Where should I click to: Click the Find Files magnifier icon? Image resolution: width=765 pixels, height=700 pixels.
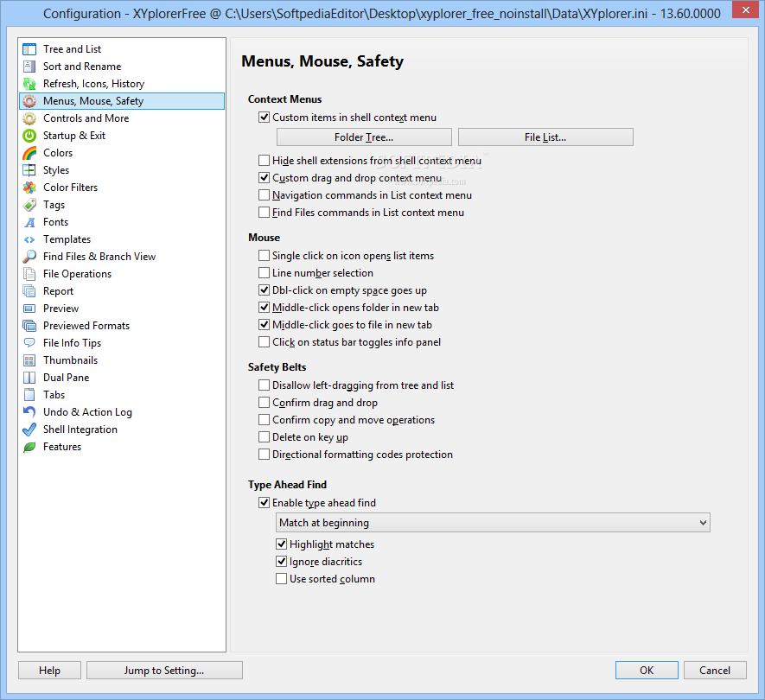click(29, 257)
